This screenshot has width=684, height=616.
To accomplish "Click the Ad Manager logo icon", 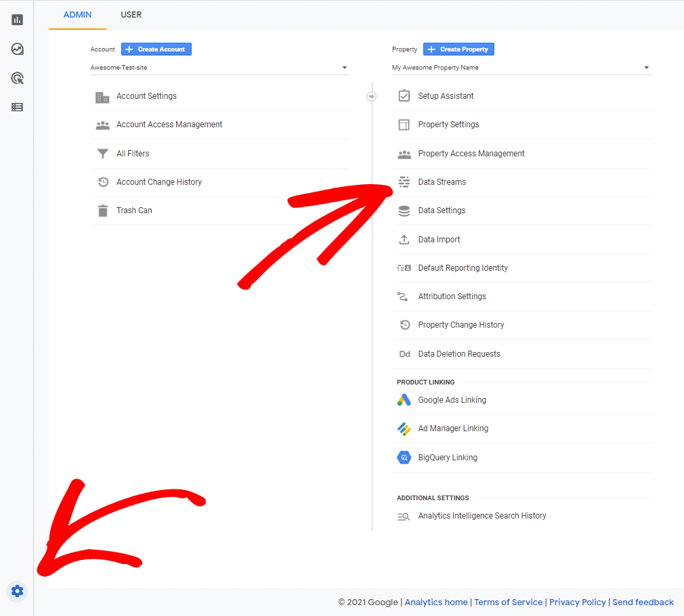I will tap(404, 429).
